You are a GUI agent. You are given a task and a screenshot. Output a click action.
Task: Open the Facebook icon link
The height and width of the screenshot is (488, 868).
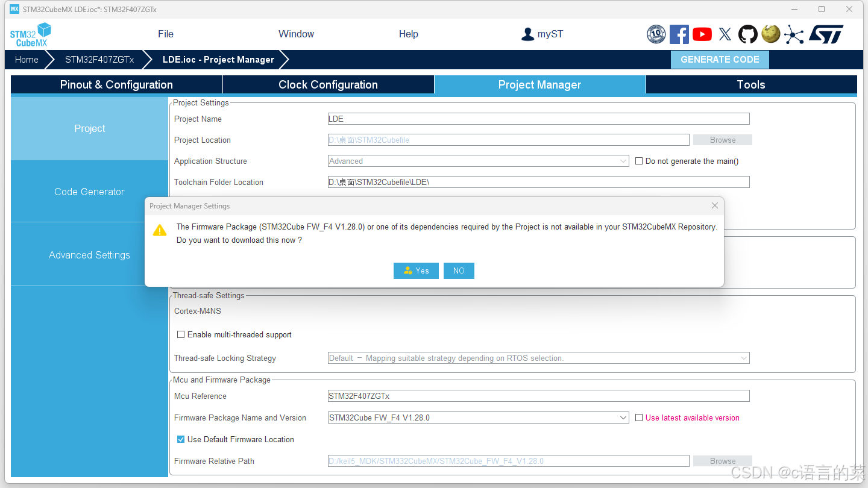[x=679, y=34]
